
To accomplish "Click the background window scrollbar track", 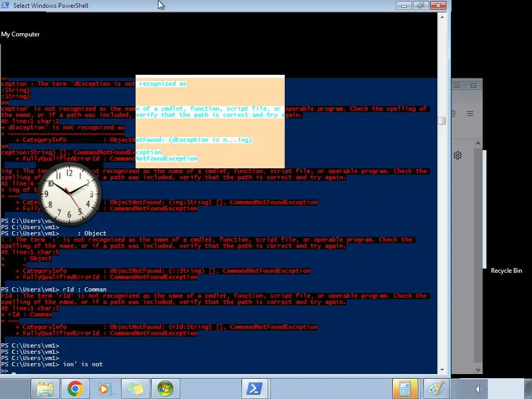I will pyautogui.click(x=478, y=256).
